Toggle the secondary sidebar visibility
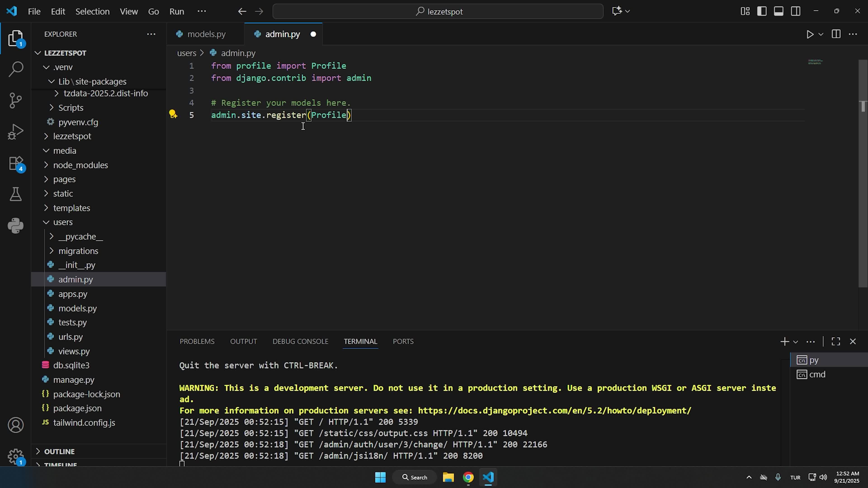This screenshot has width=868, height=488. 796,12
